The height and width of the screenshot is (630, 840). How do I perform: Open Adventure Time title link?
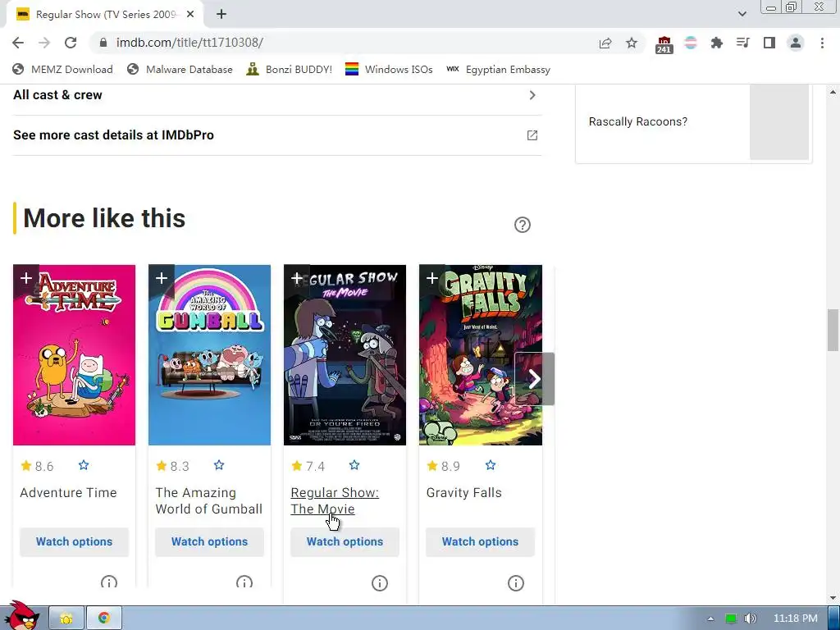pos(68,493)
